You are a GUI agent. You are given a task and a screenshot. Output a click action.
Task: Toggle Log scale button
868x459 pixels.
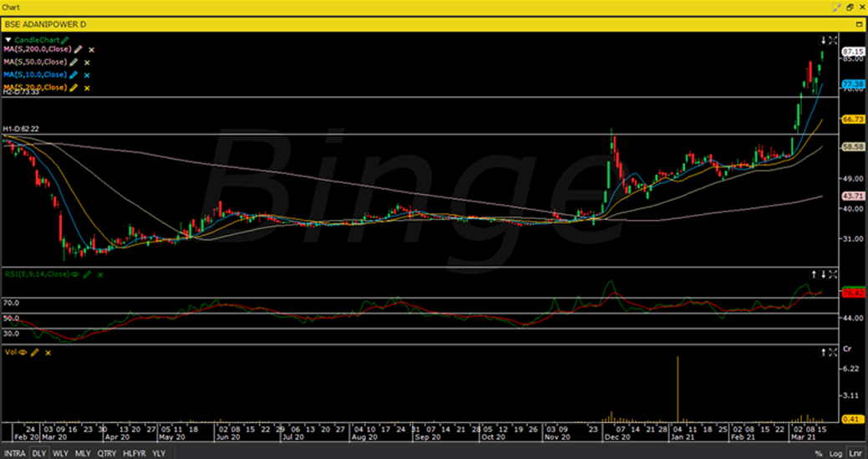pyautogui.click(x=836, y=453)
